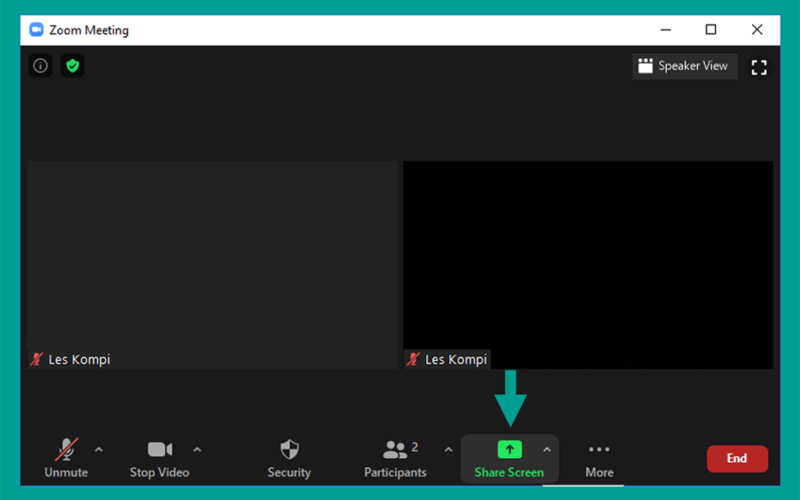The width and height of the screenshot is (800, 500).
Task: Click the Zoom Meeting window title
Action: coord(89,30)
